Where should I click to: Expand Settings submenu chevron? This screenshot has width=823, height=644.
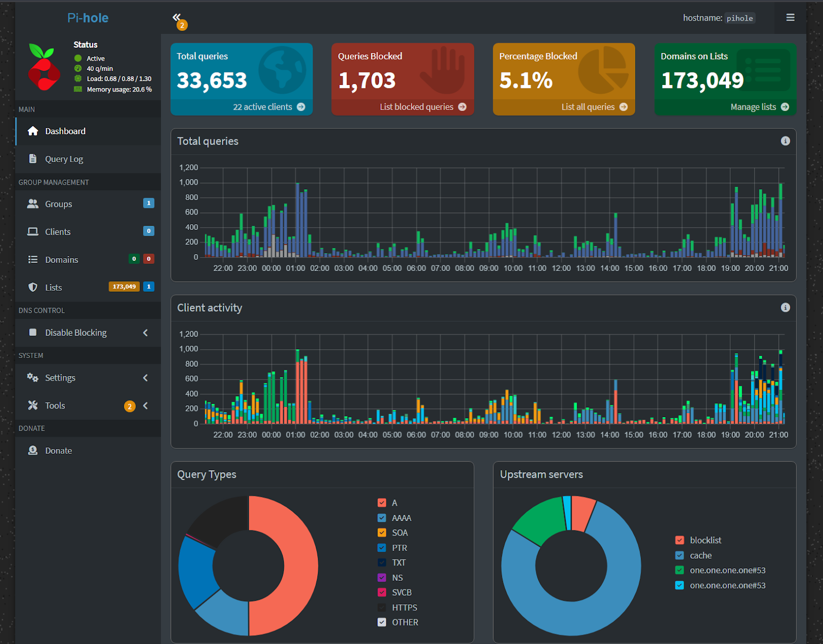pos(146,378)
